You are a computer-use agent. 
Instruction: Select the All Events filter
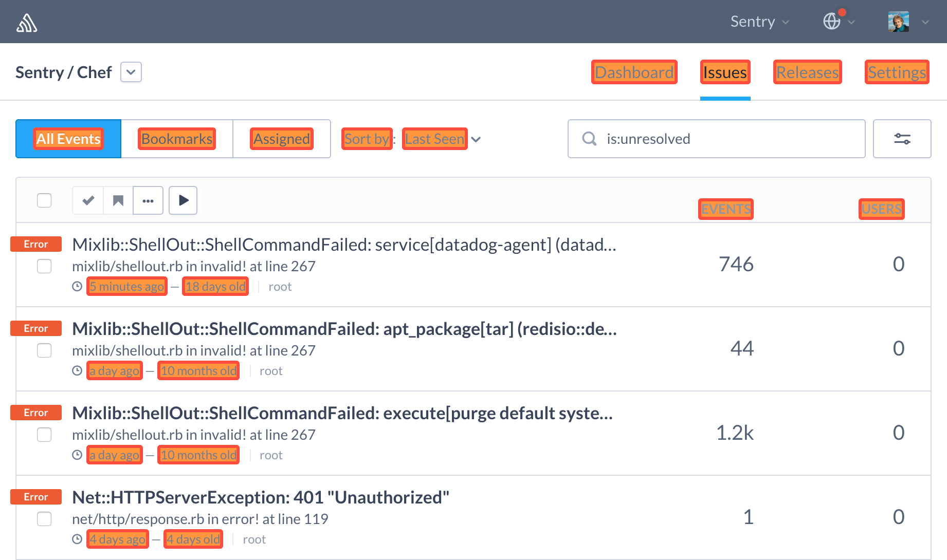(x=68, y=139)
